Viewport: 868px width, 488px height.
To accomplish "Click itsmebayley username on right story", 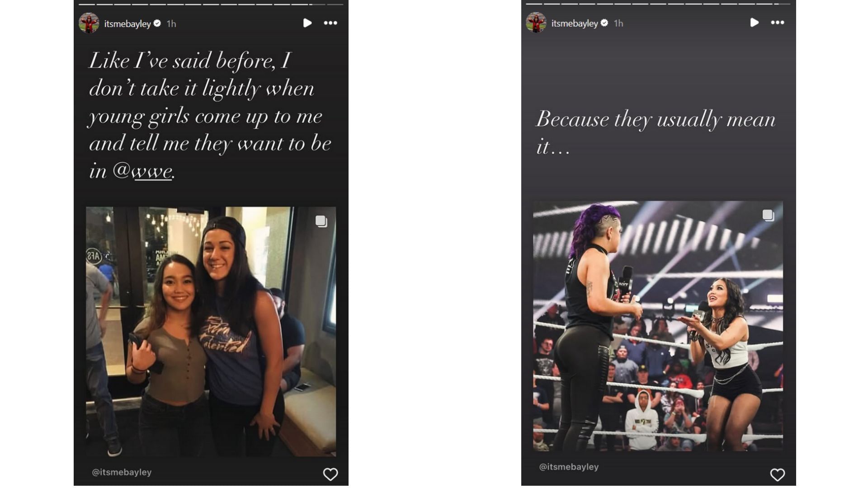I will click(x=575, y=23).
